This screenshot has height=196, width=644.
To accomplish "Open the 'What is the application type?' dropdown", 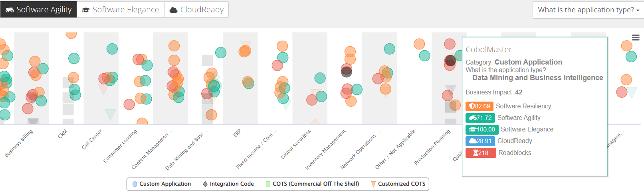I will click(x=588, y=10).
